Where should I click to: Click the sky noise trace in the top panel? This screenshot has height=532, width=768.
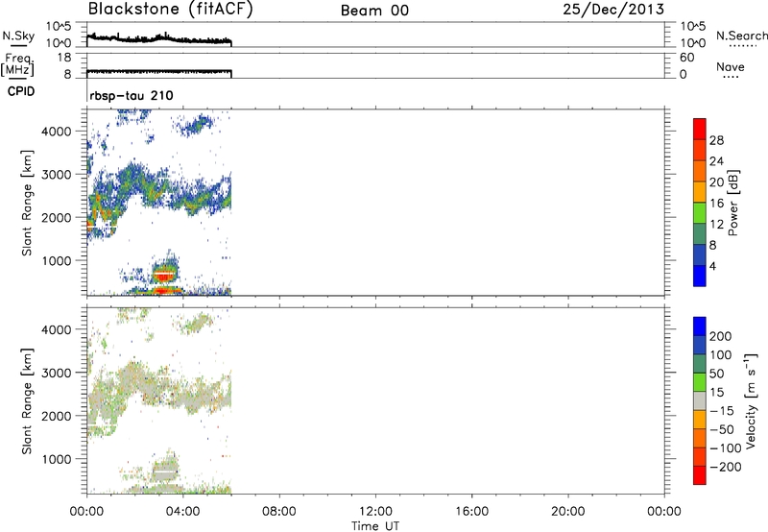[158, 38]
